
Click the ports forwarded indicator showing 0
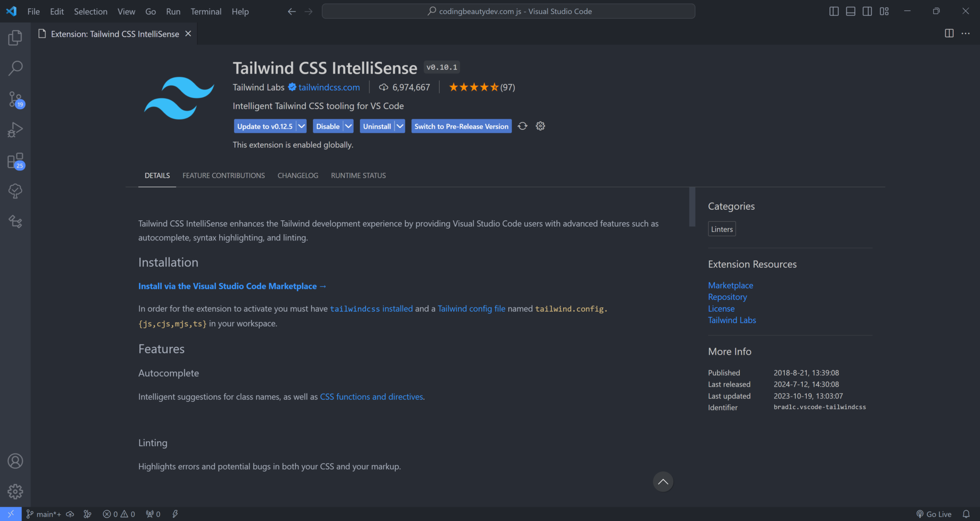(x=153, y=514)
